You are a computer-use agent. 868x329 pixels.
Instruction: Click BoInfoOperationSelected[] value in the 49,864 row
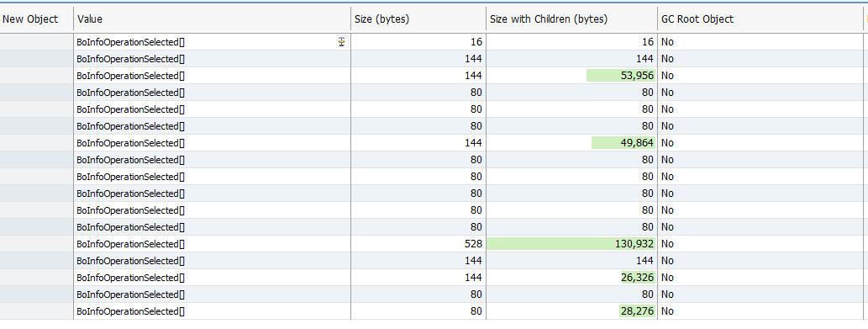[x=130, y=143]
